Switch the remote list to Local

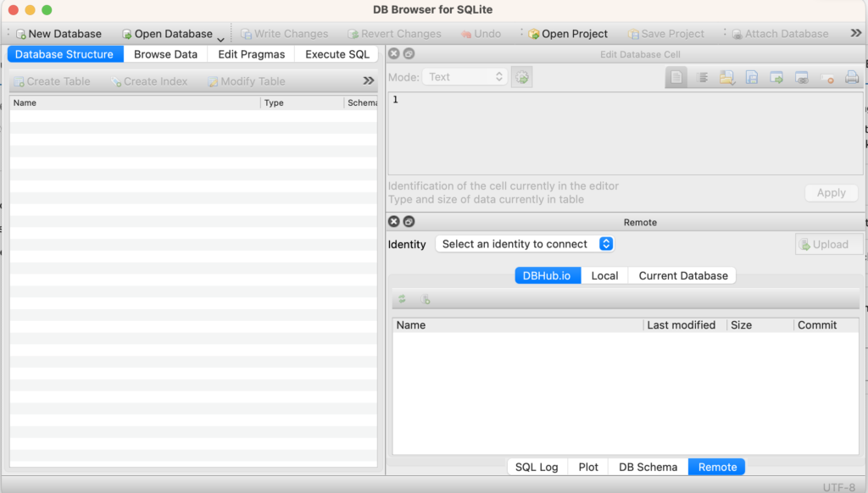tap(604, 275)
